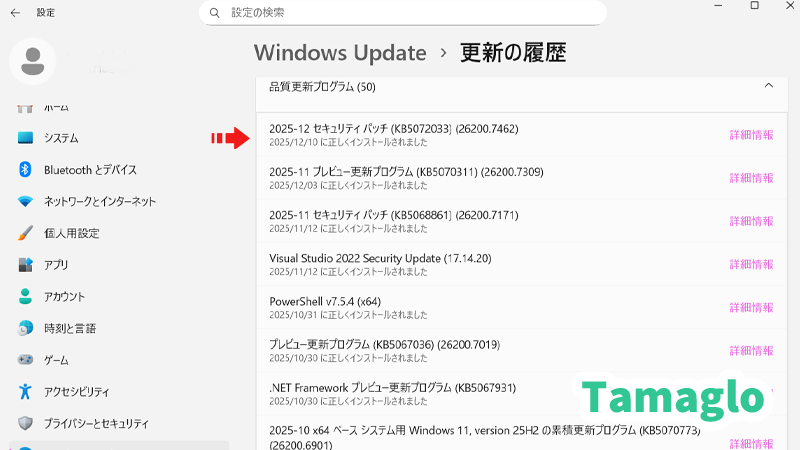The height and width of the screenshot is (450, 800).
Task: Open details link for KB5072033
Action: point(751,135)
